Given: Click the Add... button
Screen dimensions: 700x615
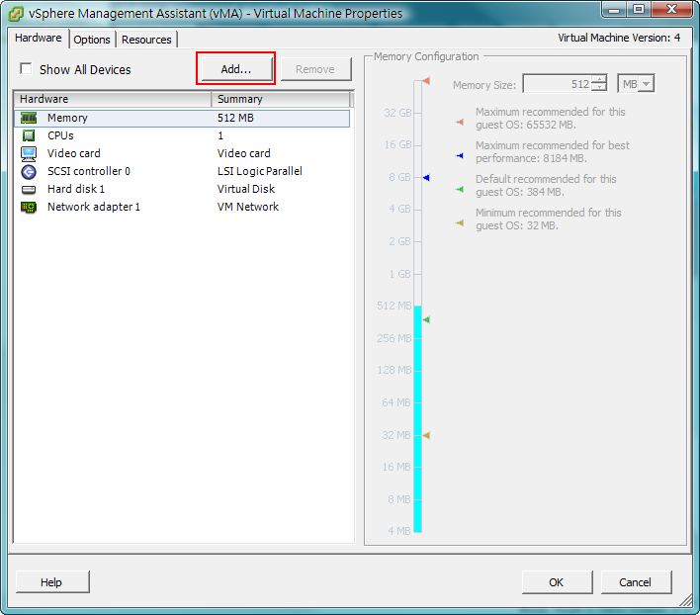Looking at the screenshot, I should pyautogui.click(x=236, y=69).
